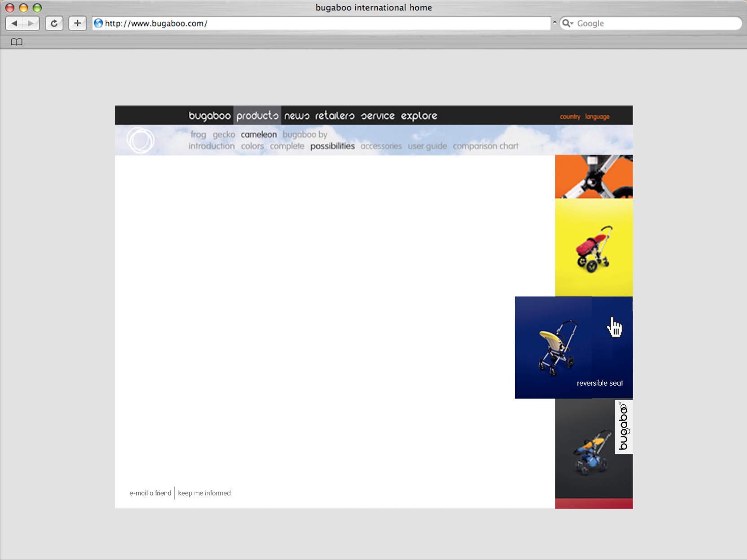The height and width of the screenshot is (560, 747).
Task: Click the globe site icon in address bar
Action: click(x=98, y=23)
